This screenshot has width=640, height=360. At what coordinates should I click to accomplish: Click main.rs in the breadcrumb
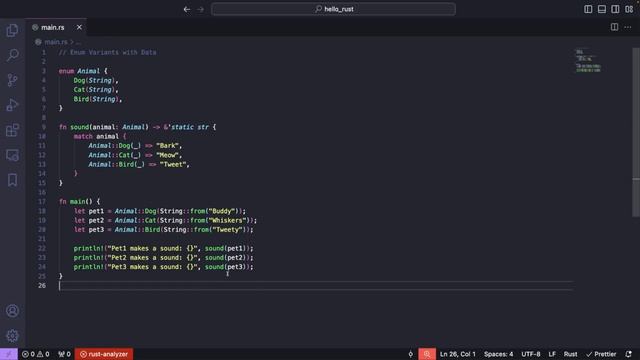tap(56, 42)
